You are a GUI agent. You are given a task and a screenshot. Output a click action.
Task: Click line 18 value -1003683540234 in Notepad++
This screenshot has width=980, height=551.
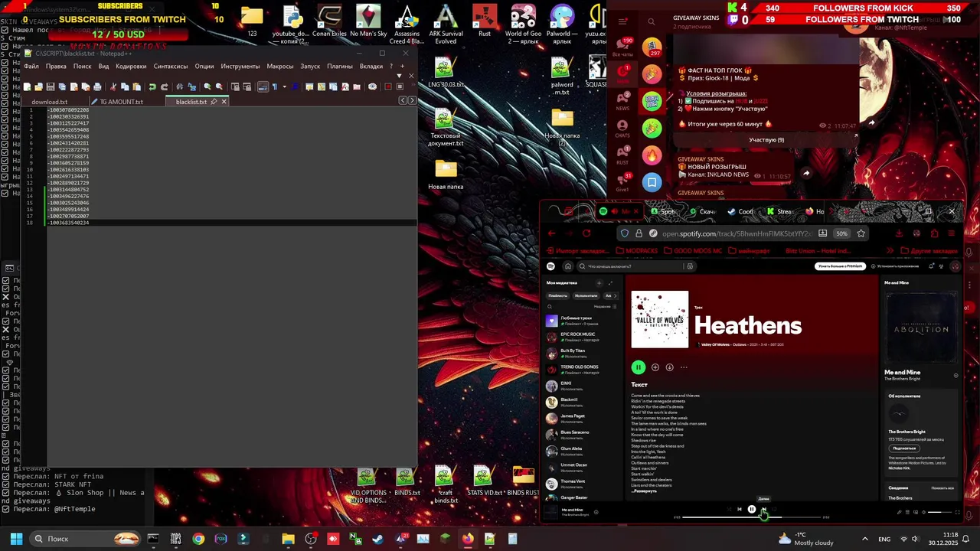click(68, 223)
